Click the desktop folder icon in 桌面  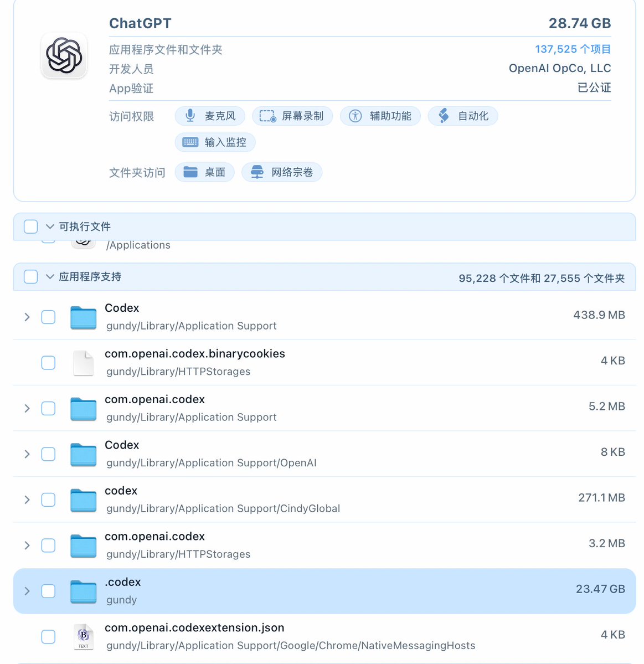190,172
